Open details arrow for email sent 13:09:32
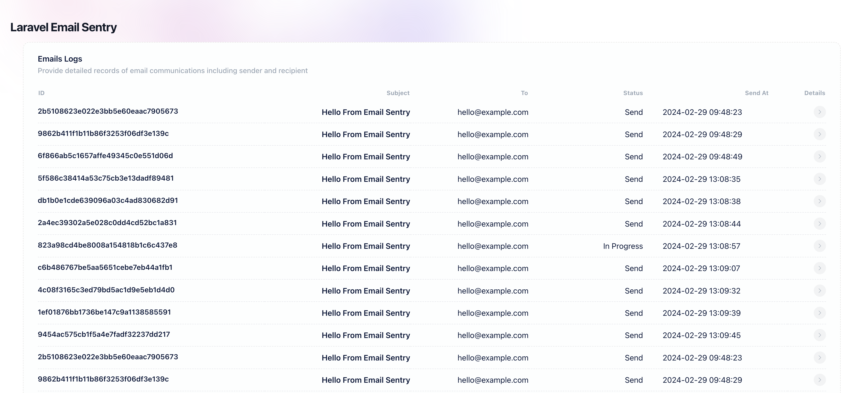Viewport: 868px width, 393px height. coord(819,291)
